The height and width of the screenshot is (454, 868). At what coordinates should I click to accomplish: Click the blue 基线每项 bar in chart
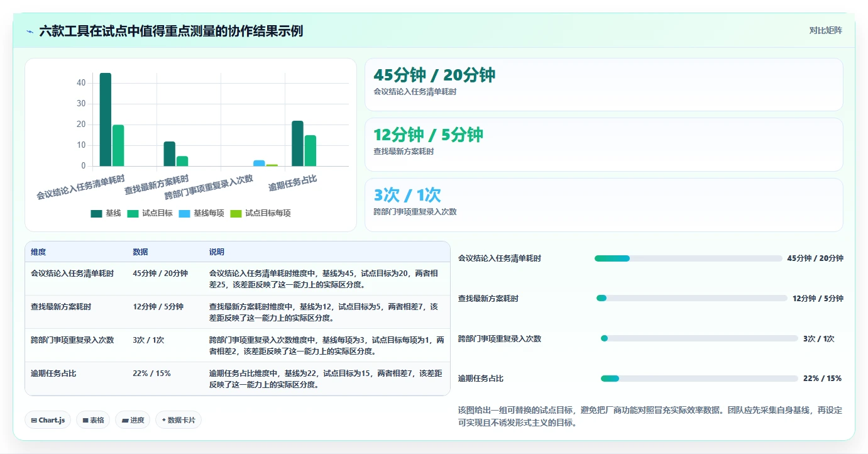pos(259,163)
